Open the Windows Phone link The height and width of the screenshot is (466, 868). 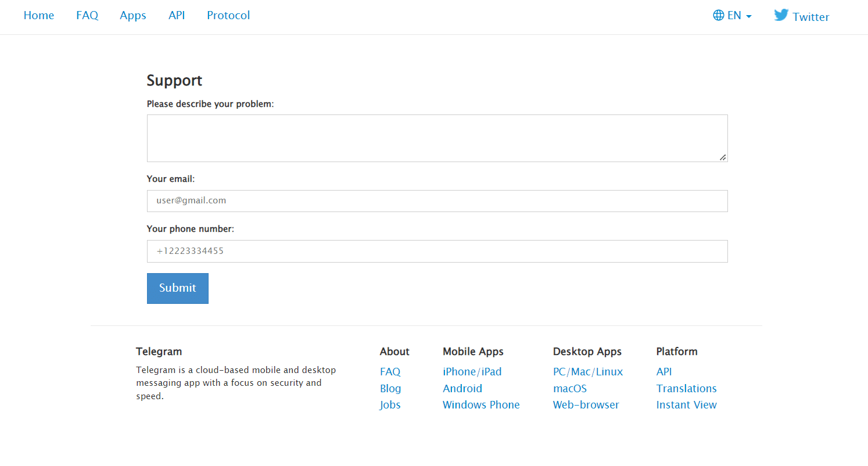click(x=481, y=405)
